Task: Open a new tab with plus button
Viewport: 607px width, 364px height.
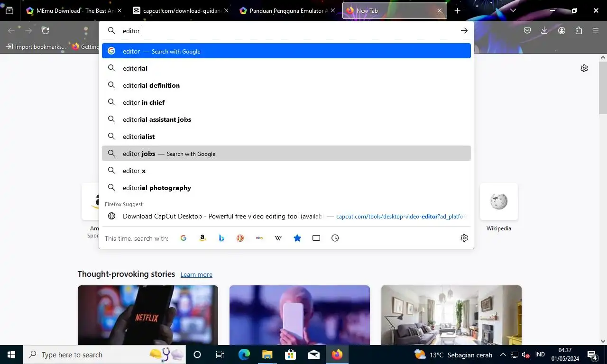Action: [x=457, y=10]
